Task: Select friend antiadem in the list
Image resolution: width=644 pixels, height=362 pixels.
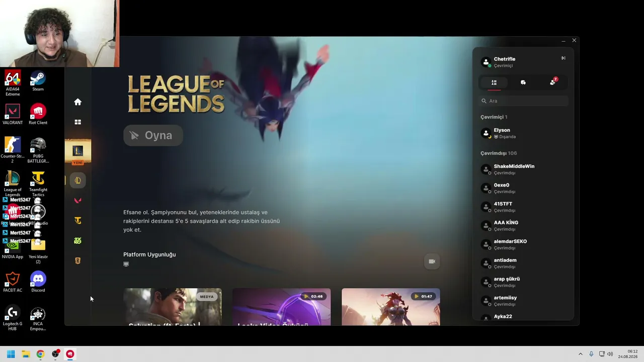Action: [x=523, y=263]
